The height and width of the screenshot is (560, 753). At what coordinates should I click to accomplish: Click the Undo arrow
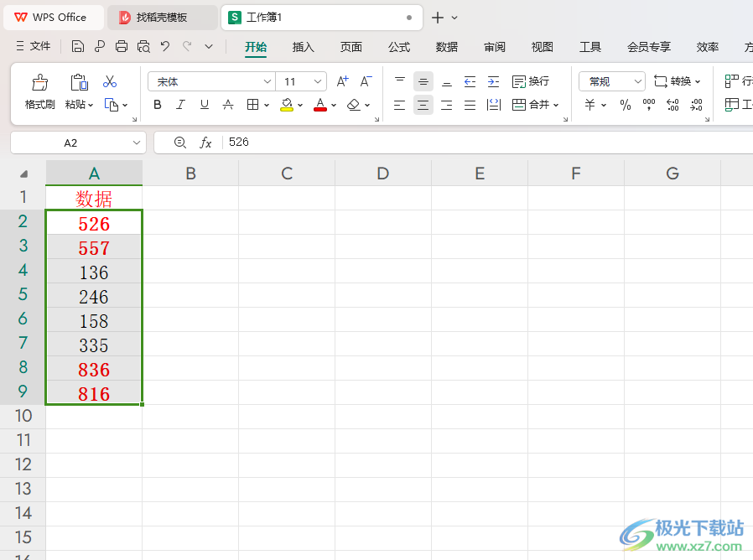coord(165,46)
